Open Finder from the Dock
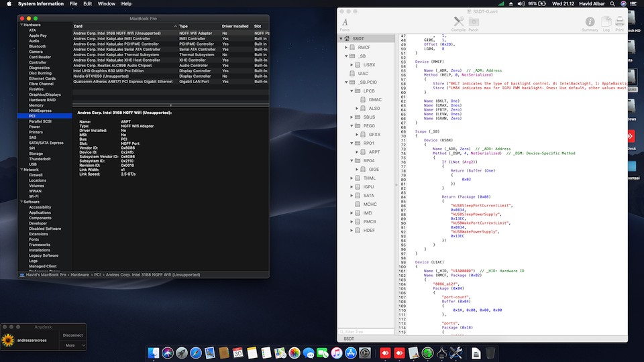The image size is (644, 362). [154, 353]
